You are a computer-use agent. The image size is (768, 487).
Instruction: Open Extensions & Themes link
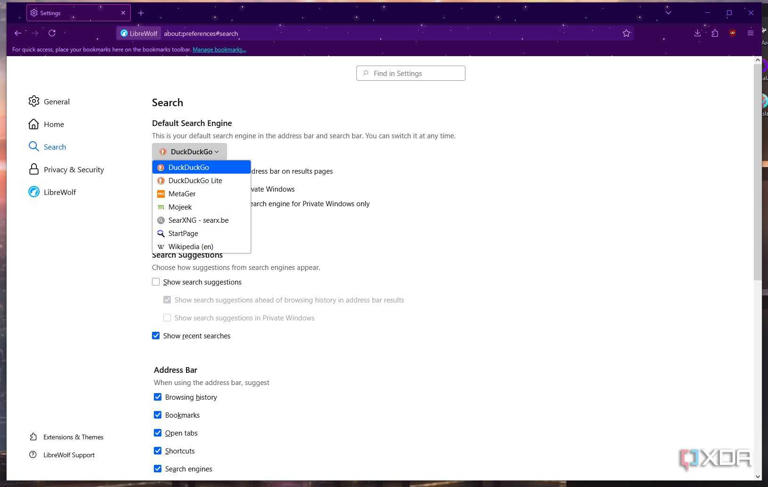click(73, 437)
